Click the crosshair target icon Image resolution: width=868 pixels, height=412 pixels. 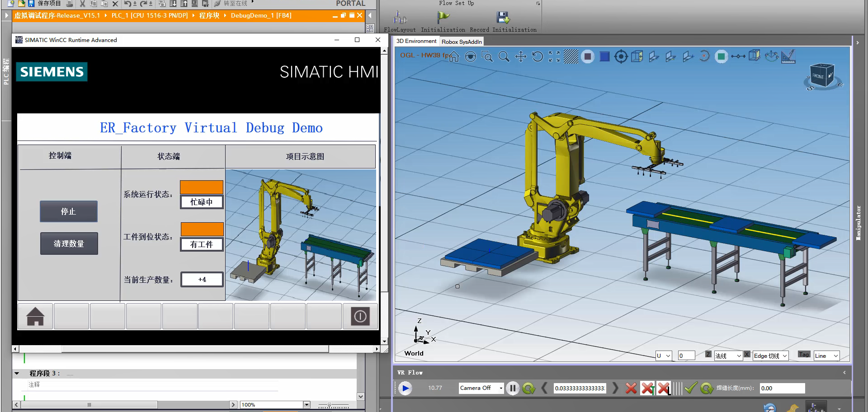(621, 56)
